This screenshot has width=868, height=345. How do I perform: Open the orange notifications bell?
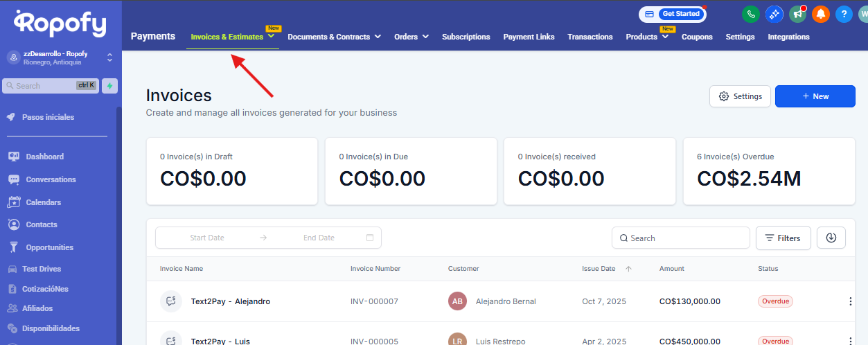[821, 14]
